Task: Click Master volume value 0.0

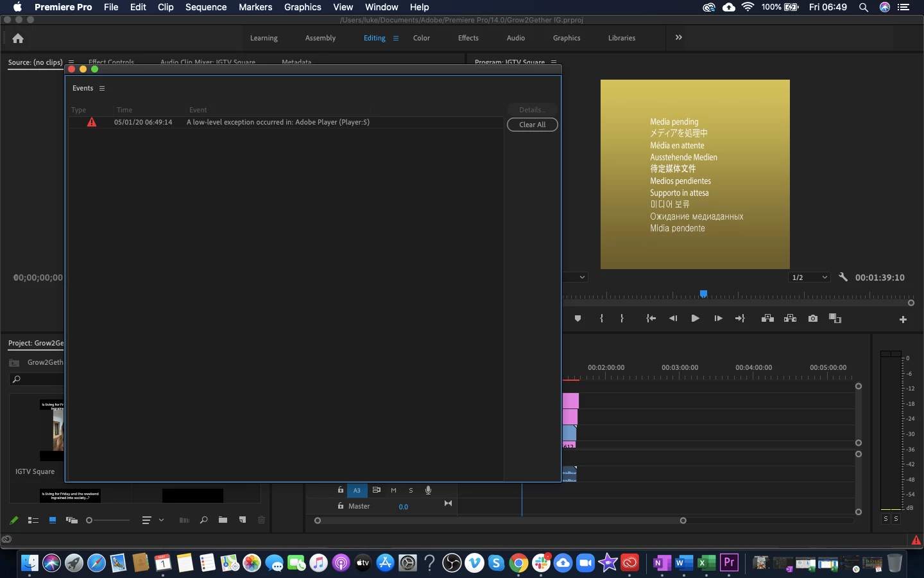Action: tap(403, 507)
